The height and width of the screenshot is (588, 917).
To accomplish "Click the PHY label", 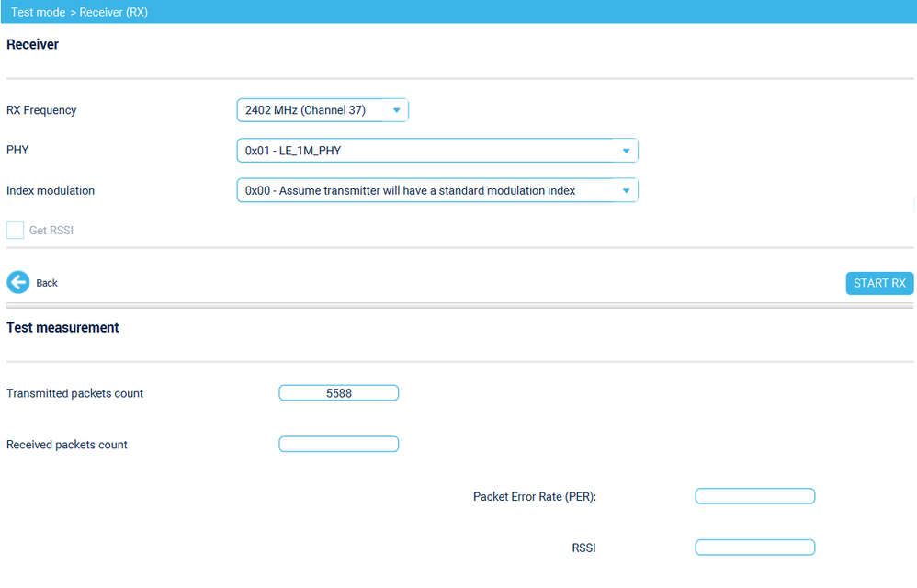I will [x=17, y=150].
